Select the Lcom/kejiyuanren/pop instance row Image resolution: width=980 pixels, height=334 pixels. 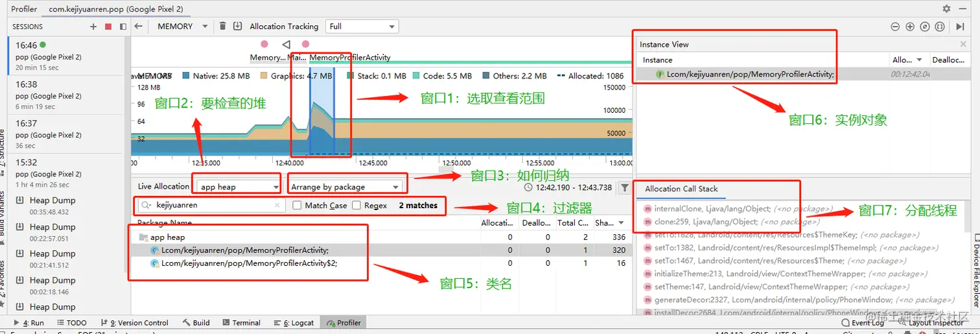(802, 74)
